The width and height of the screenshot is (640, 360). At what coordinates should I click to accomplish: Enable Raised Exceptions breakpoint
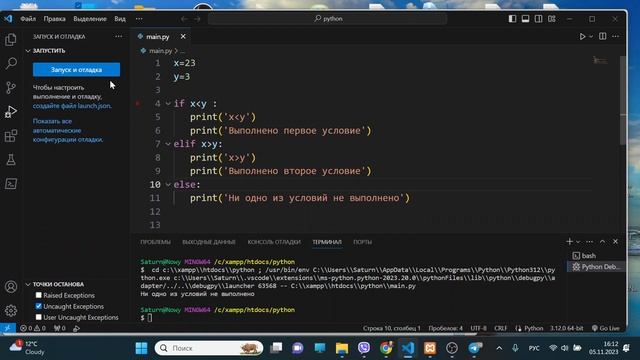[39, 295]
